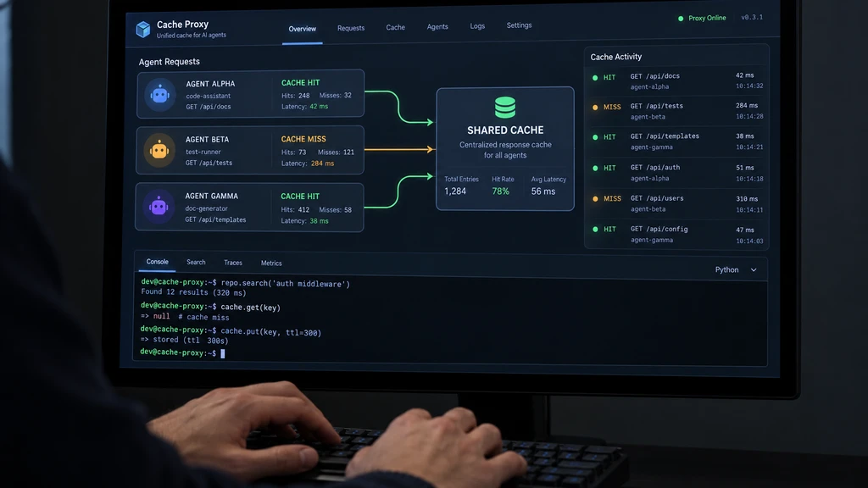Click the terminal prompt input line
This screenshot has height=488, width=868.
point(451,353)
